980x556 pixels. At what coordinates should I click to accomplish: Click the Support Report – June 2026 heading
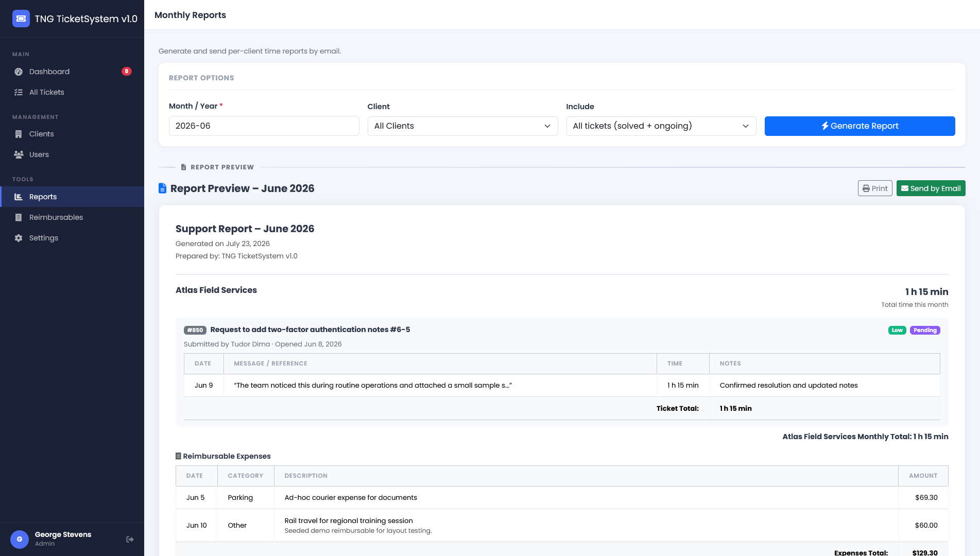[245, 229]
